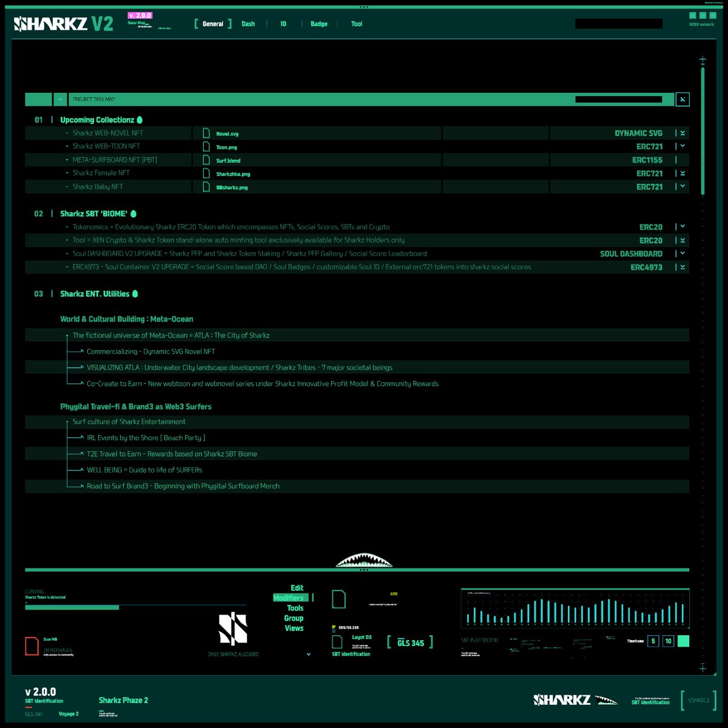
Task: Click the black field in the Project Task Map bar
Action: 619,99
